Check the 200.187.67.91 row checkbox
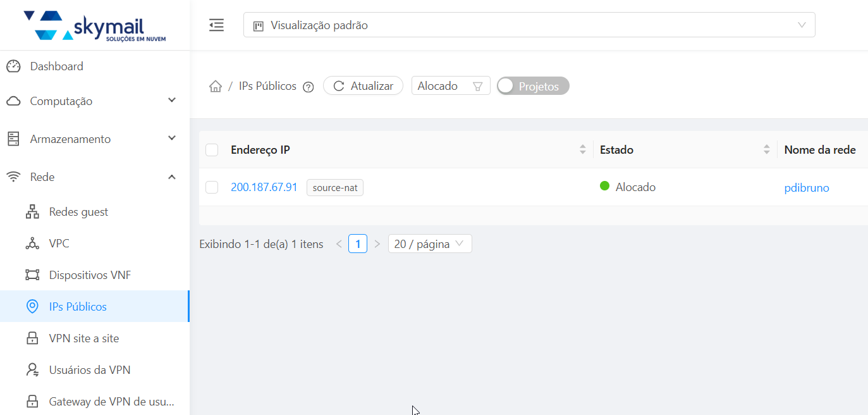 pyautogui.click(x=212, y=187)
